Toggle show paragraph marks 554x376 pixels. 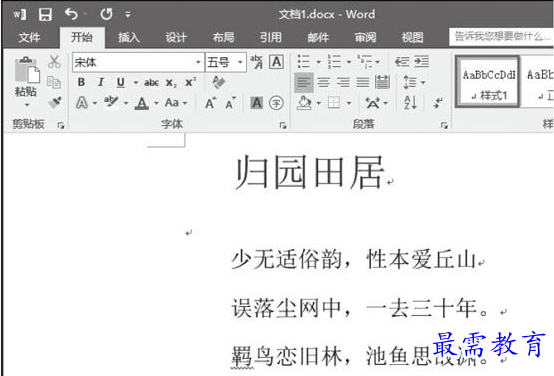point(438,103)
